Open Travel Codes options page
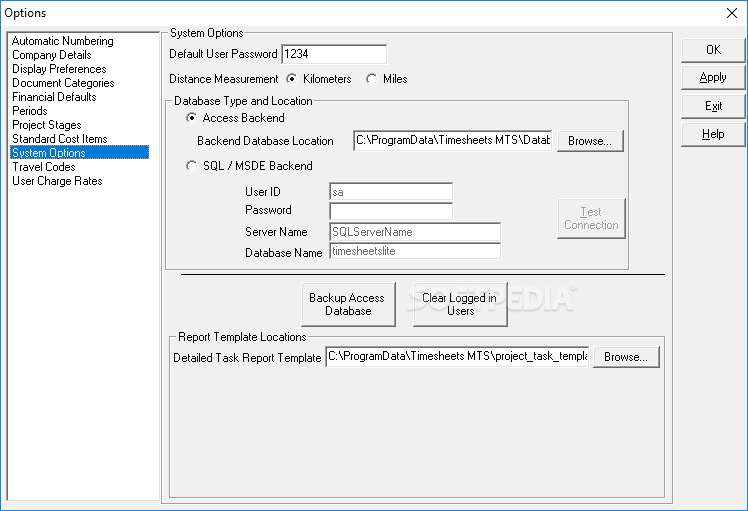Image resolution: width=748 pixels, height=511 pixels. (43, 167)
